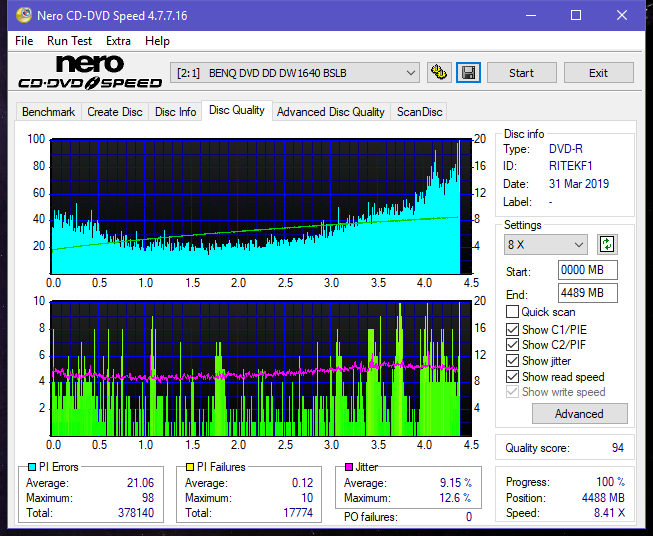Click the magenta Jitter color swatch
The width and height of the screenshot is (653, 536).
[349, 467]
